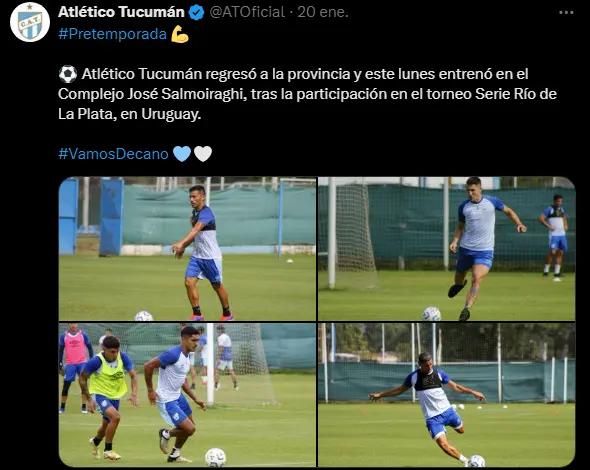This screenshot has height=470, width=590.
Task: Open the #Pretemporada hashtag
Action: [113, 34]
